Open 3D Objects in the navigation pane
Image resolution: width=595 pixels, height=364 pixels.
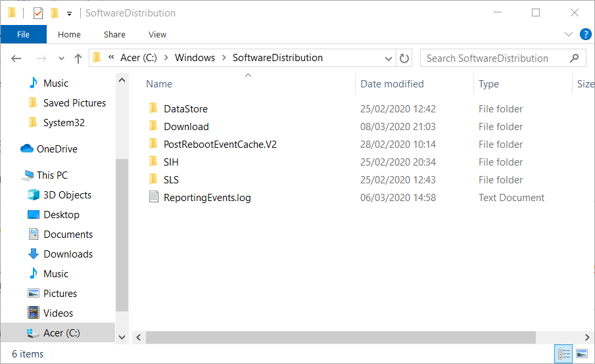67,195
